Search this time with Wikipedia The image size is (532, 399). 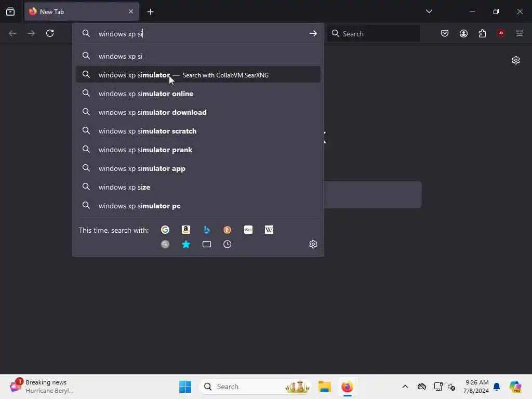point(269,230)
